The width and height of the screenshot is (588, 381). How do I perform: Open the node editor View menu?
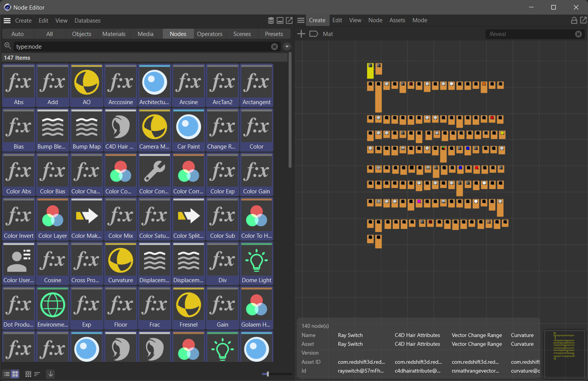click(355, 20)
